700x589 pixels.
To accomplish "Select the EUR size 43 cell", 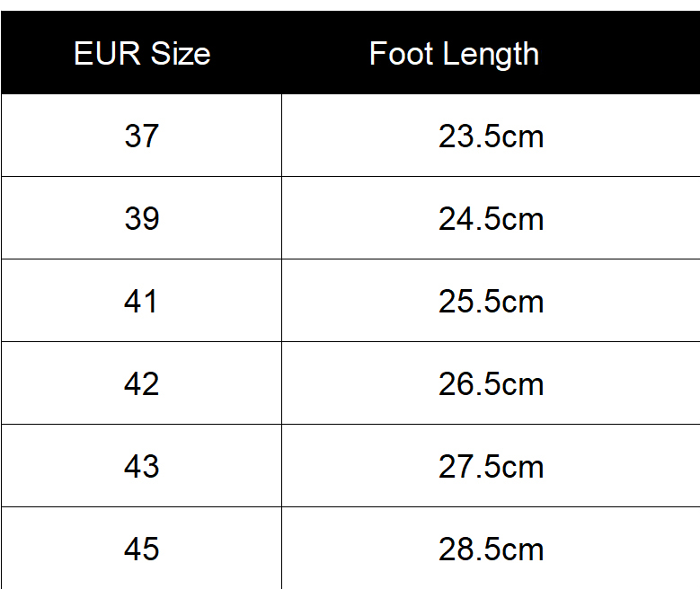I will point(141,466).
